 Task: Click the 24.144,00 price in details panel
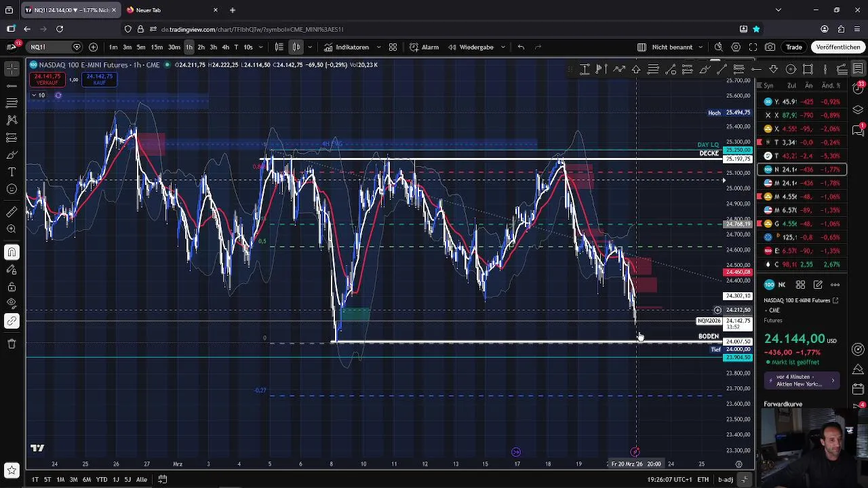tap(794, 338)
